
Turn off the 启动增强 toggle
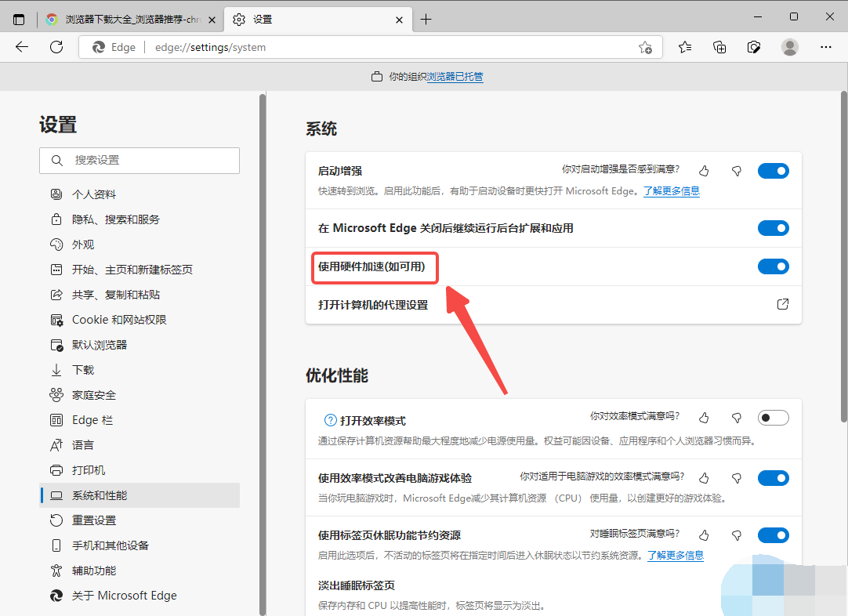tap(773, 171)
